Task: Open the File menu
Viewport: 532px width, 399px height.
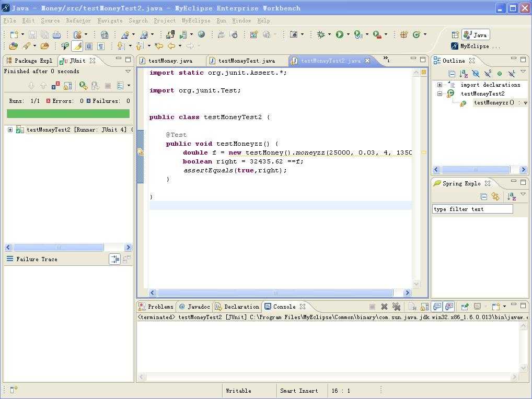Action: point(9,21)
